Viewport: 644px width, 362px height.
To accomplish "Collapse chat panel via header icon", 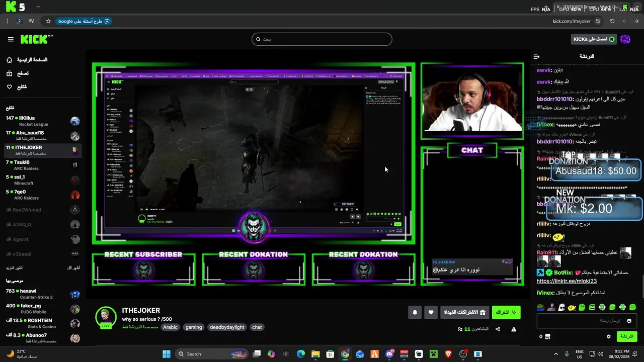I will click(536, 57).
